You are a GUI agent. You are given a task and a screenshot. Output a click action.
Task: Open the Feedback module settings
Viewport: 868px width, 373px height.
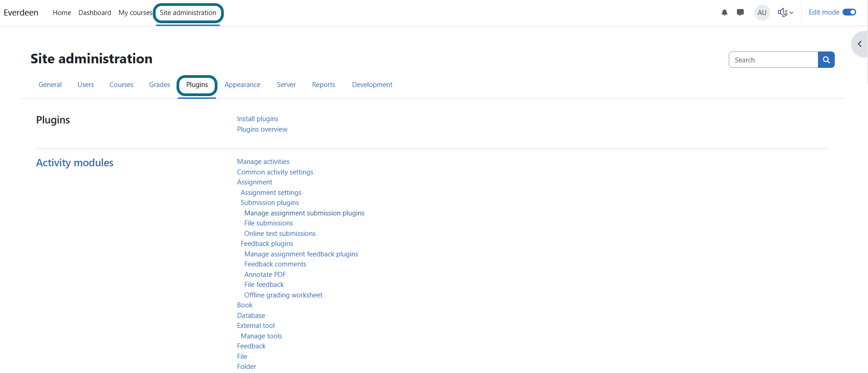coord(251,346)
